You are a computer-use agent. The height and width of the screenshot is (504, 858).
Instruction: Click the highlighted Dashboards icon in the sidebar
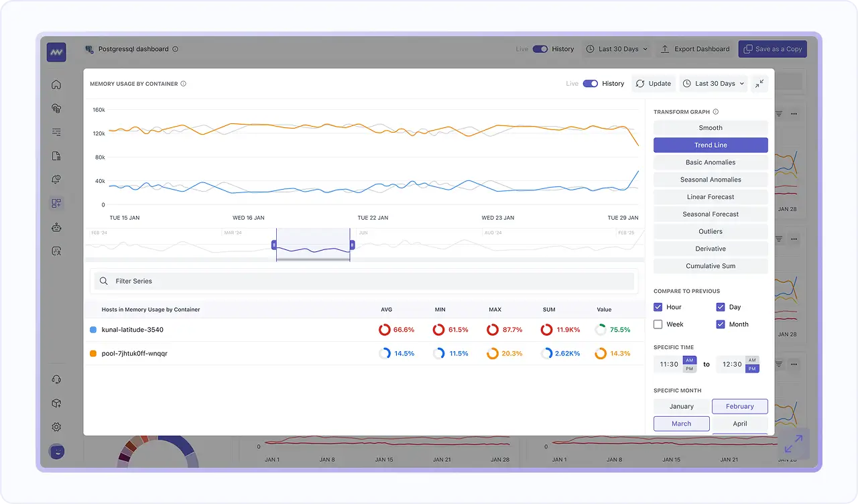coord(56,202)
